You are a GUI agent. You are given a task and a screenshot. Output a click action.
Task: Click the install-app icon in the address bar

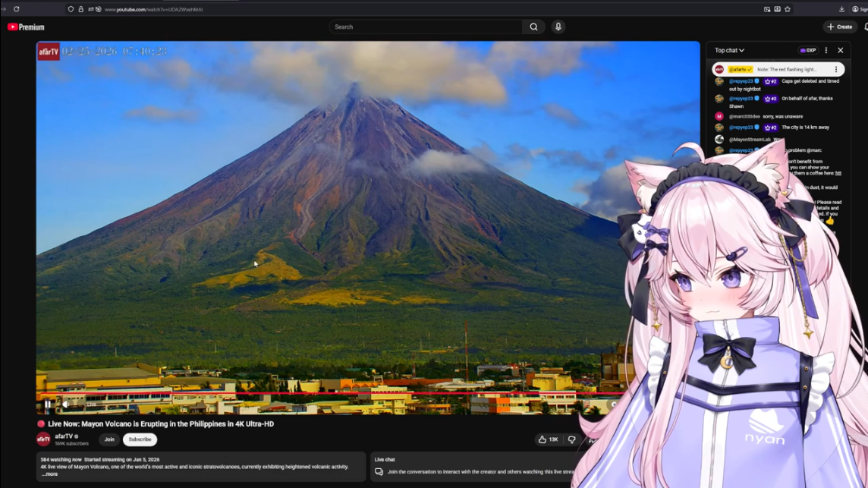pos(777,9)
